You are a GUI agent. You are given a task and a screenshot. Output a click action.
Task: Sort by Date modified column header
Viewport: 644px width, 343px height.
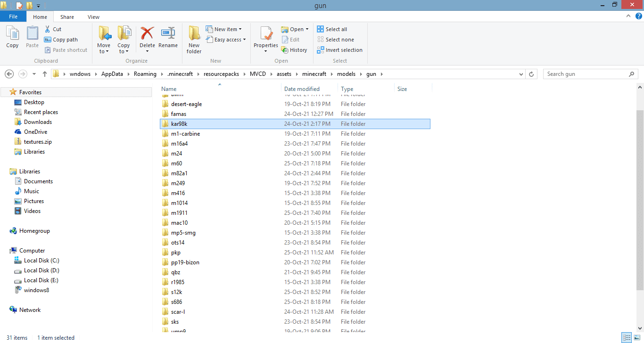[302, 89]
